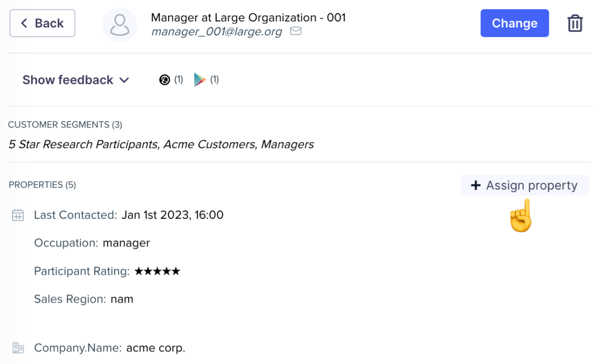Click the email envelope icon
This screenshot has height=364, width=595.
click(x=296, y=31)
